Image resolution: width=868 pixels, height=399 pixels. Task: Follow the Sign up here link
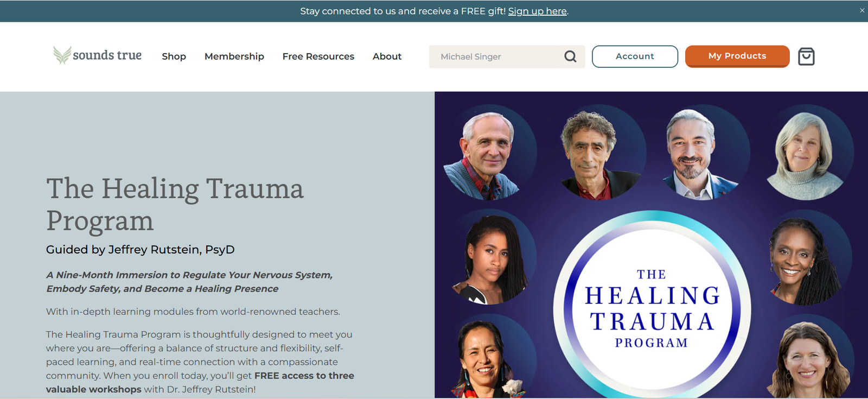click(x=537, y=11)
